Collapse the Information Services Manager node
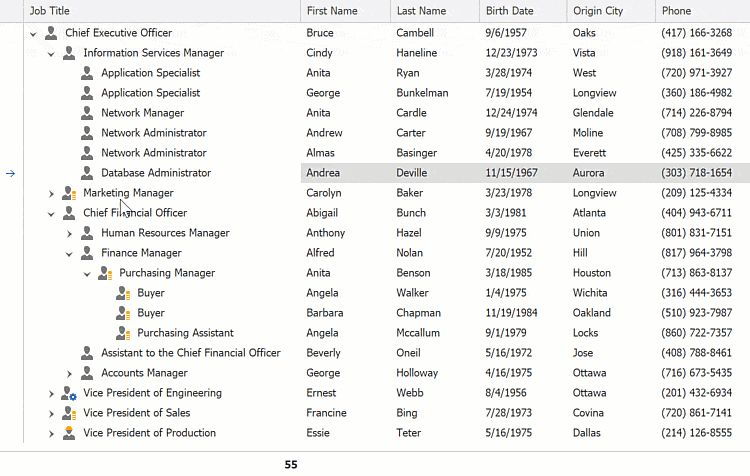The image size is (750, 476). click(52, 53)
